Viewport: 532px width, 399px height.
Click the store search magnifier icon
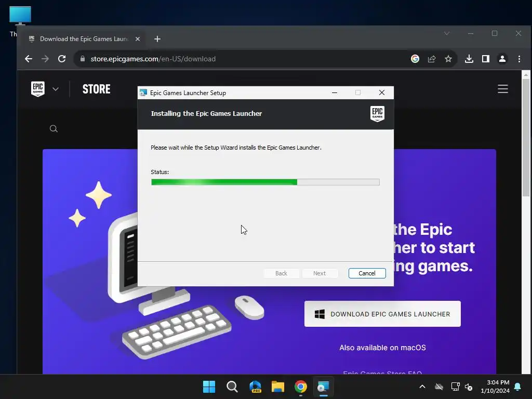(x=54, y=129)
